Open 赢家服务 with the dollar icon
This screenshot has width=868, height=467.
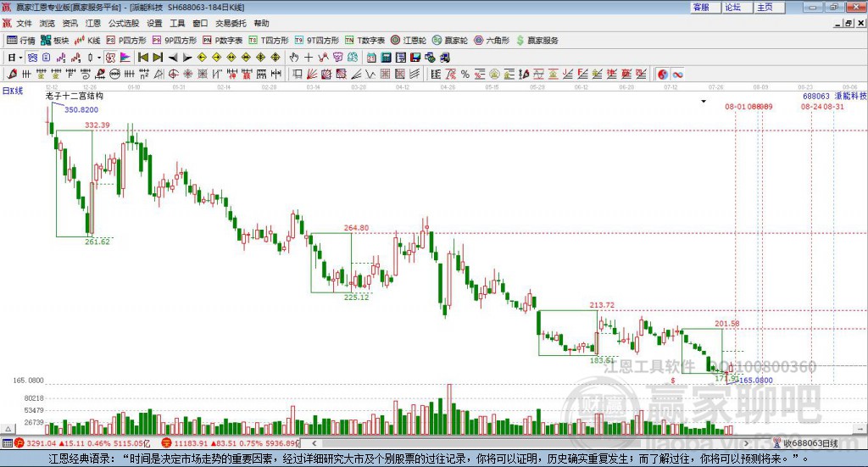click(x=537, y=41)
